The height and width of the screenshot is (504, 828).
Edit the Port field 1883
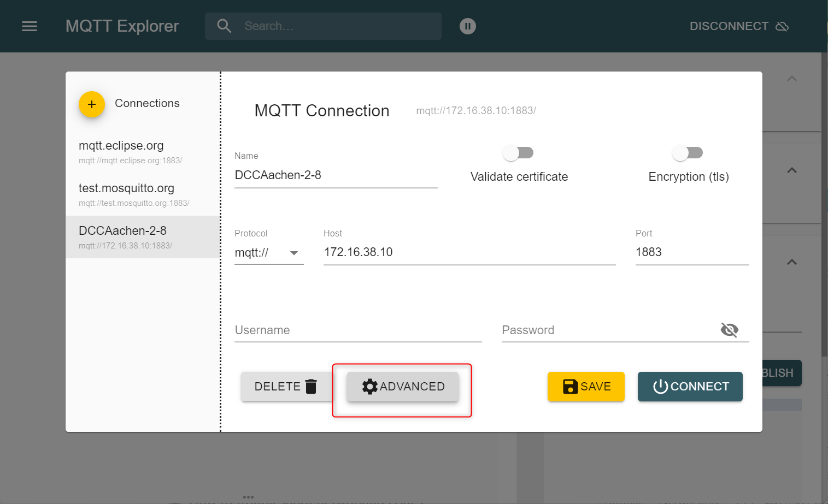coord(692,252)
